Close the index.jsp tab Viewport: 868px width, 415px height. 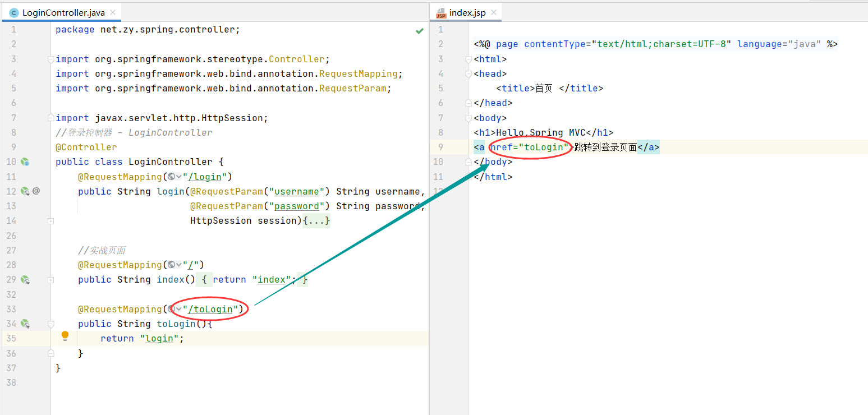click(494, 12)
